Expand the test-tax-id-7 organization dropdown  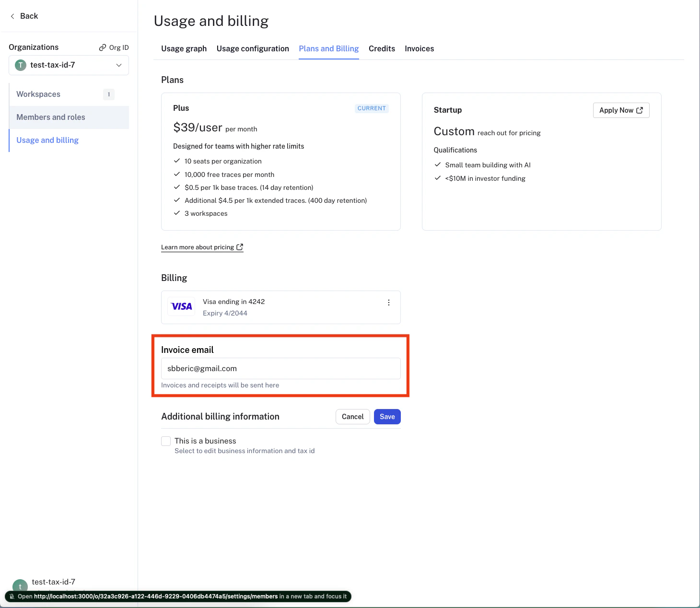(69, 65)
